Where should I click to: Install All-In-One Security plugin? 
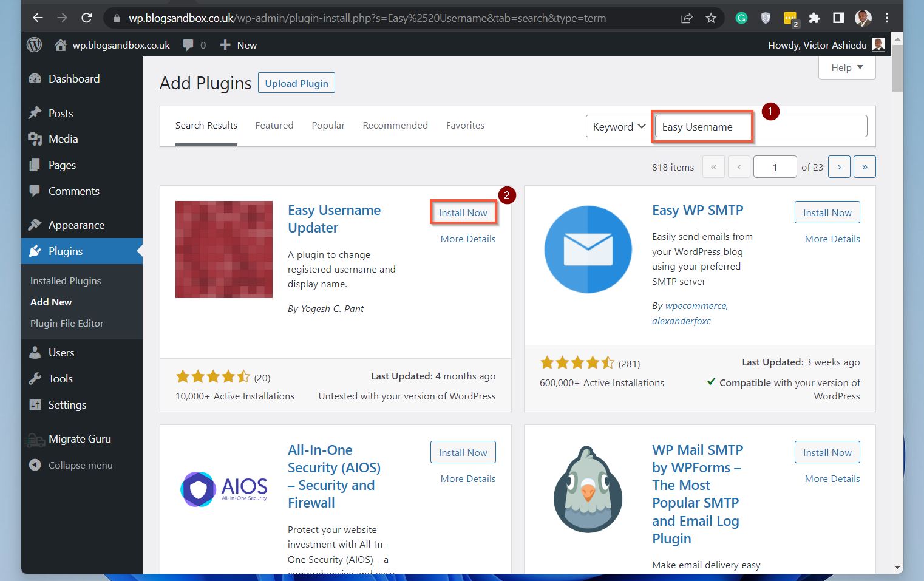463,452
